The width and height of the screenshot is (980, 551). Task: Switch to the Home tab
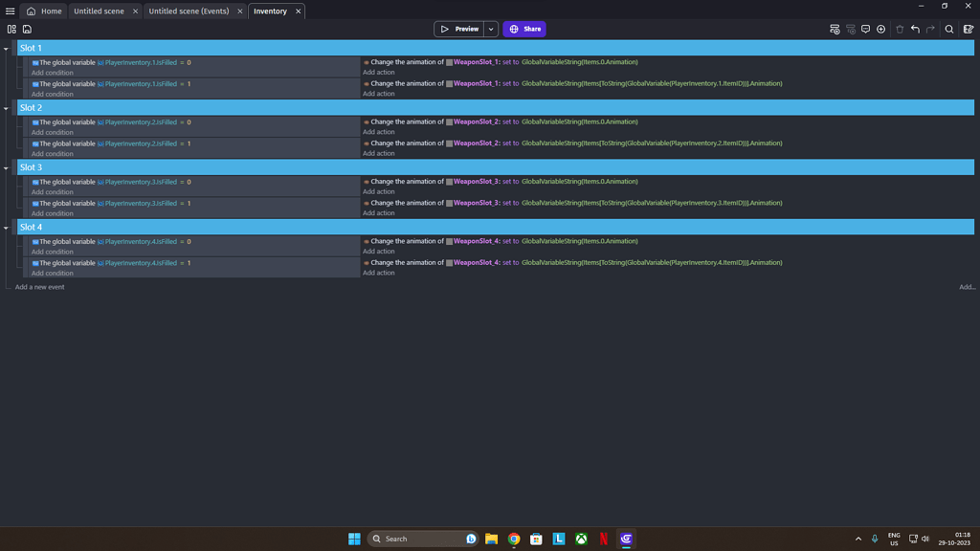(48, 11)
